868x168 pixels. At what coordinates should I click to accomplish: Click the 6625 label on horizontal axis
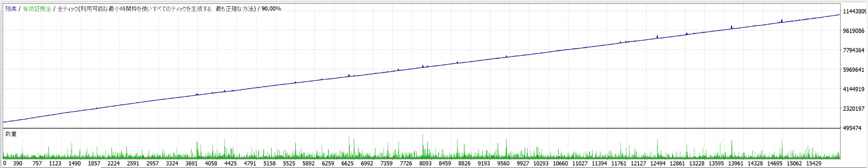[x=347, y=163]
